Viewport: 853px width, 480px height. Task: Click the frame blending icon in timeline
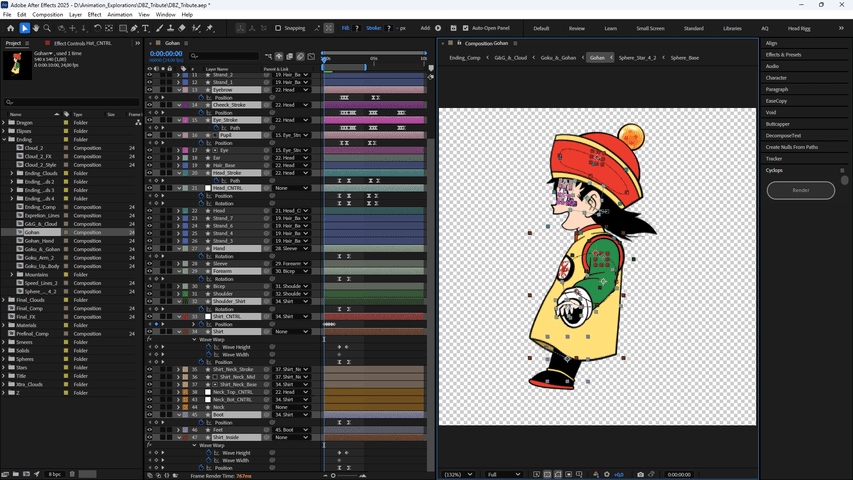pyautogui.click(x=289, y=57)
